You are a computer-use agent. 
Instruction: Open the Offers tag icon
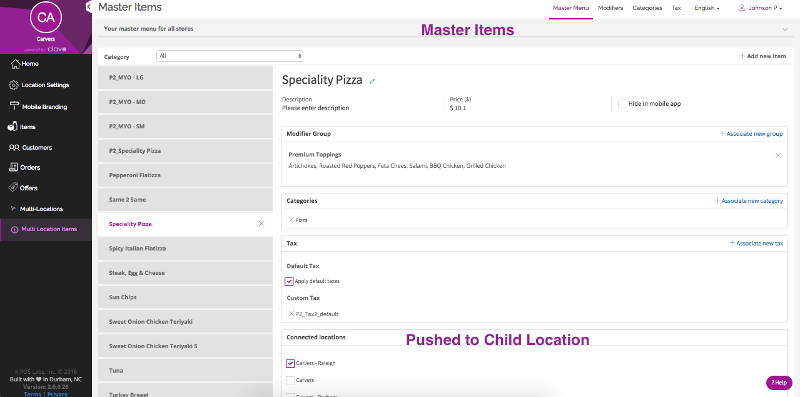[x=14, y=187]
